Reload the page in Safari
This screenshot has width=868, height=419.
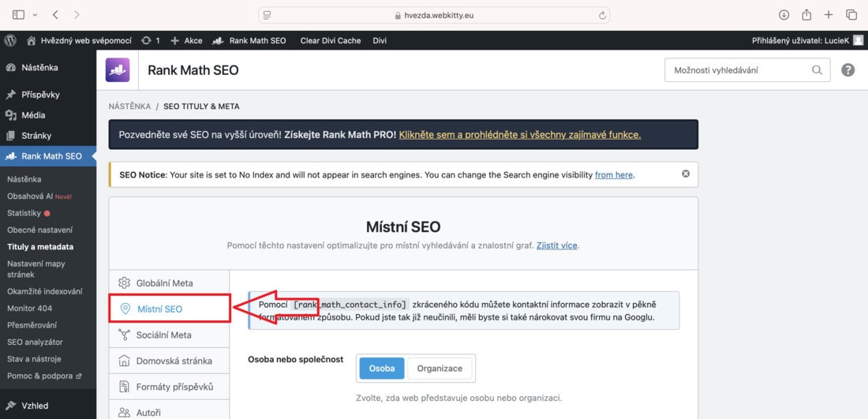tap(602, 16)
